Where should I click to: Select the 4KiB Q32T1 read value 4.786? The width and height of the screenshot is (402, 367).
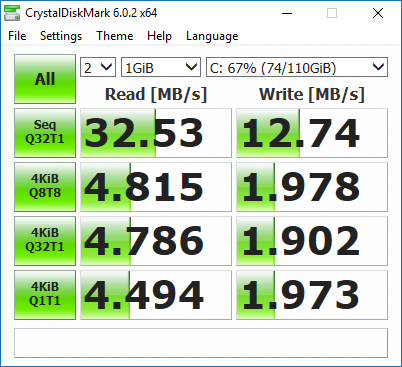click(156, 241)
